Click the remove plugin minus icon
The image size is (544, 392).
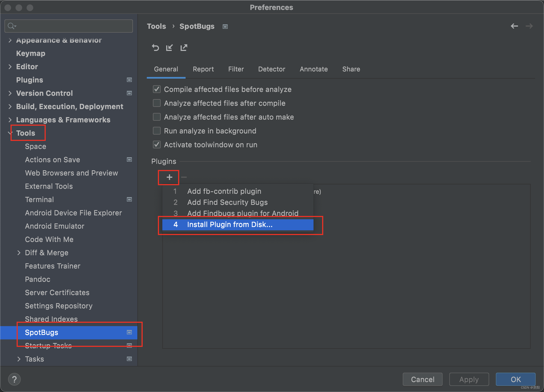(184, 177)
